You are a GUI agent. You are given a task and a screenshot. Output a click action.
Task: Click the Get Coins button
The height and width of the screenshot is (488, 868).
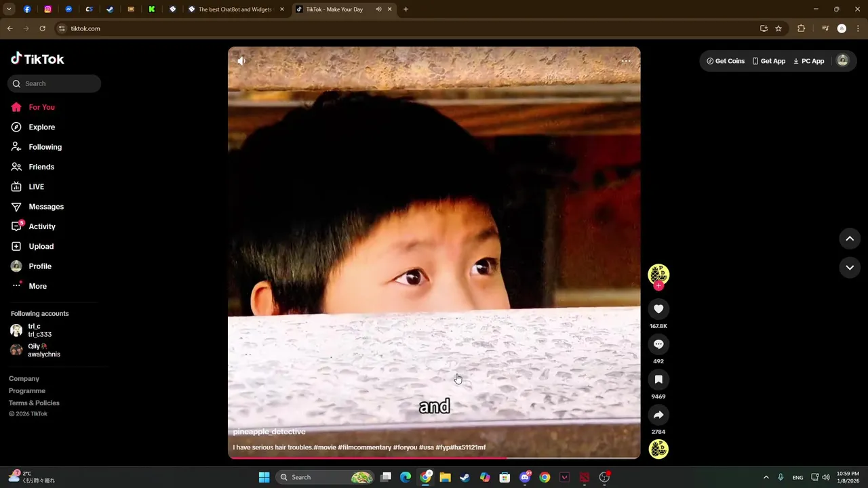tap(726, 61)
